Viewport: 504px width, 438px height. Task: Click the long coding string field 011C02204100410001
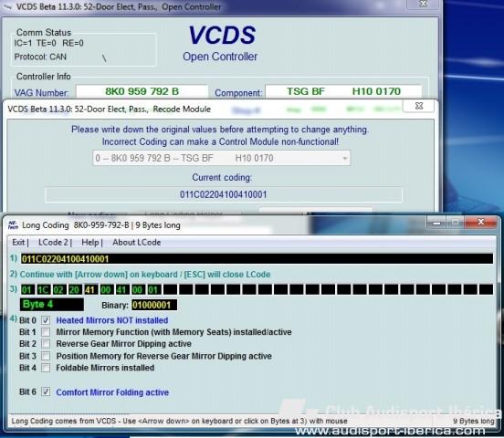tap(257, 259)
